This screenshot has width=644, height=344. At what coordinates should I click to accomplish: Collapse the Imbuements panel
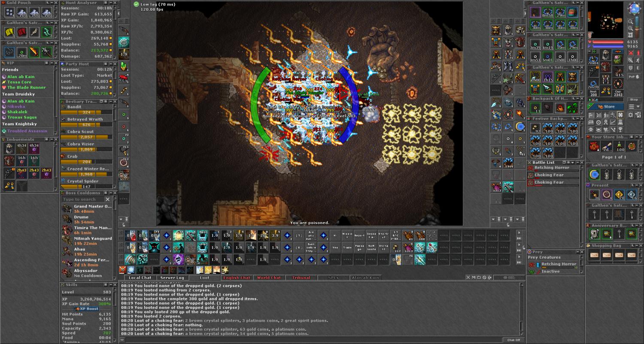pos(52,139)
